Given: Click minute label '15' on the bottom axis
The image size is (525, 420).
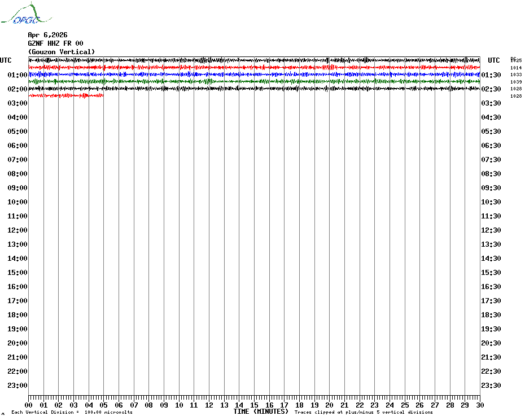Looking at the screenshot, I should [254, 405].
